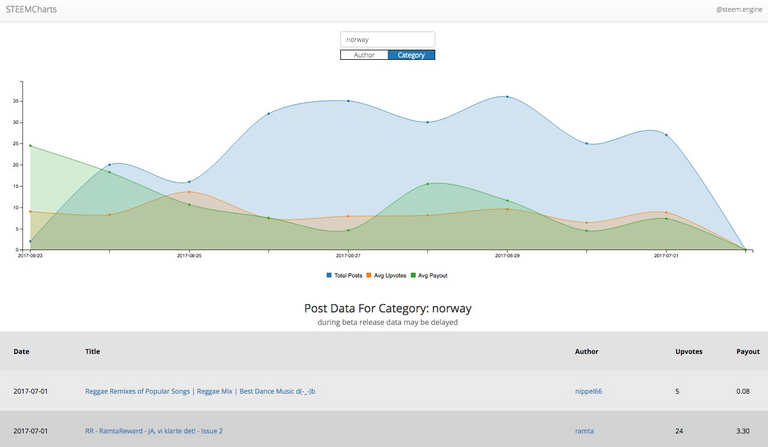Switch search mode to Author
Viewport: 768px width, 447px height.
364,55
